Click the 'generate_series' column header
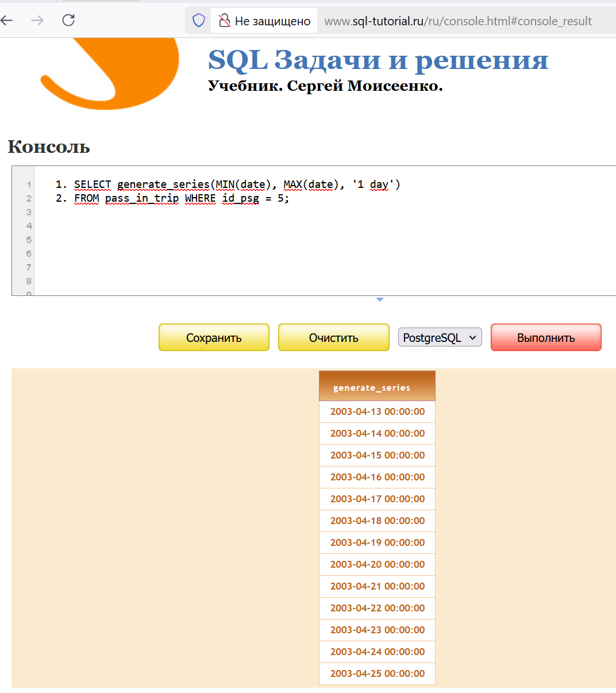Image resolution: width=616 pixels, height=693 pixels. 377,387
